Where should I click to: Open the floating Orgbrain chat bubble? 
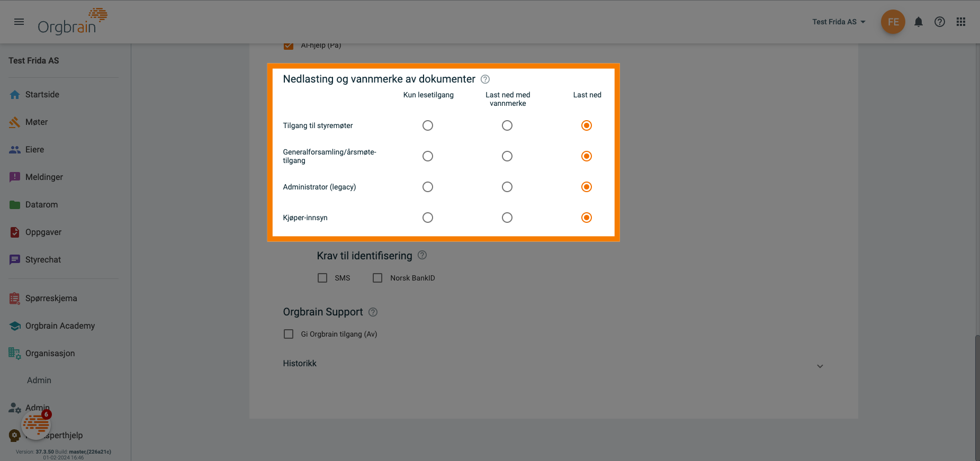coord(36,425)
